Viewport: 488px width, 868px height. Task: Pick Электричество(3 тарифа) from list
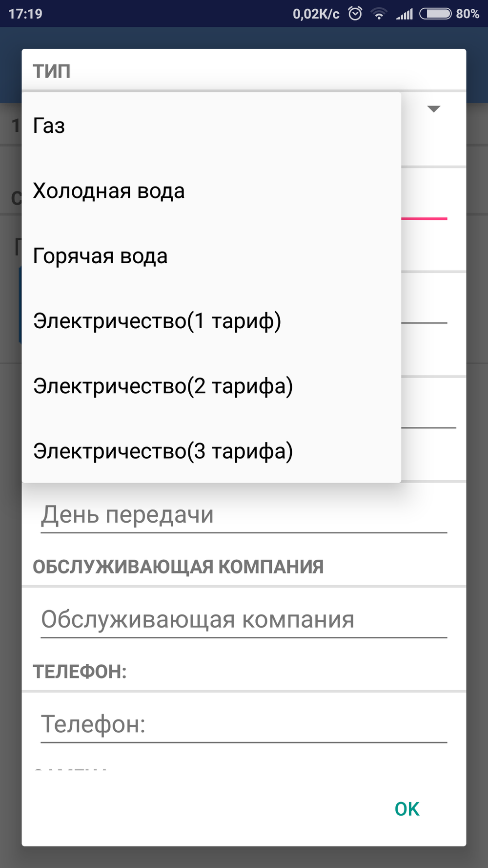pos(163,451)
